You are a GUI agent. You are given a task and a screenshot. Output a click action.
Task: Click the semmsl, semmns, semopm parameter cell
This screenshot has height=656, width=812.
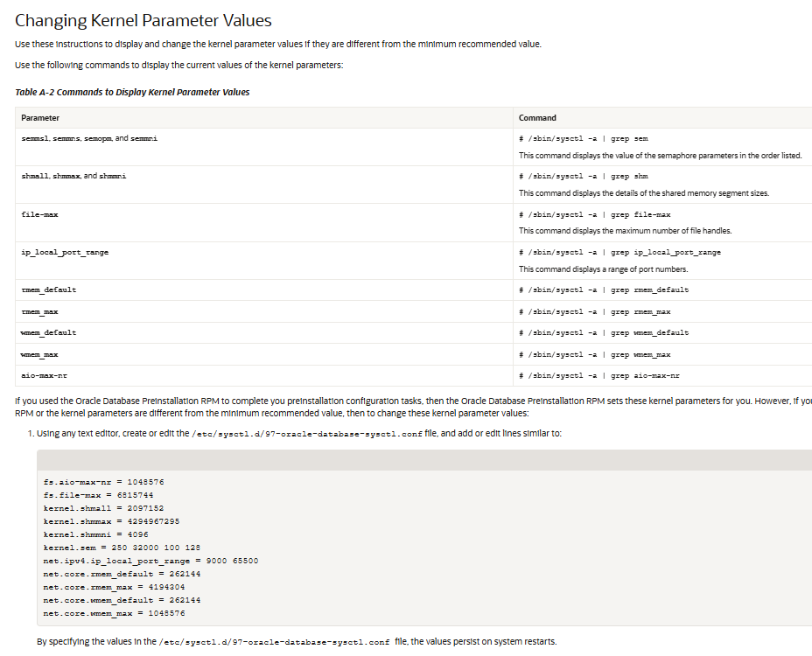coord(89,139)
